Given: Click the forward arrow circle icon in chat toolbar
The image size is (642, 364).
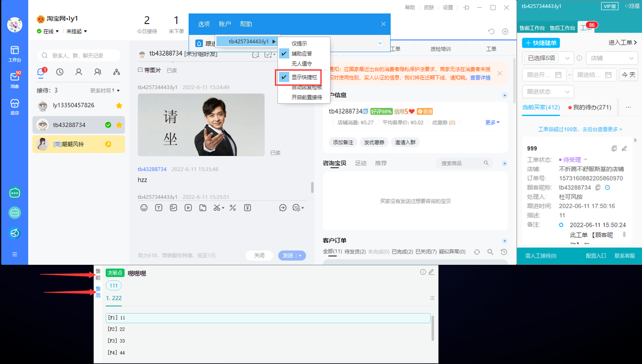Looking at the screenshot, I should point(283,208).
